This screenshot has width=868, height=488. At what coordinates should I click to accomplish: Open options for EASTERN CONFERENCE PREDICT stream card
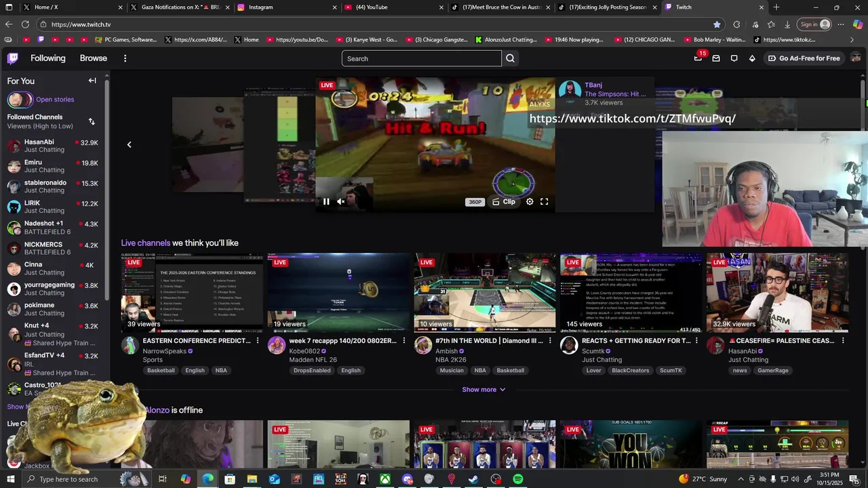click(x=258, y=340)
